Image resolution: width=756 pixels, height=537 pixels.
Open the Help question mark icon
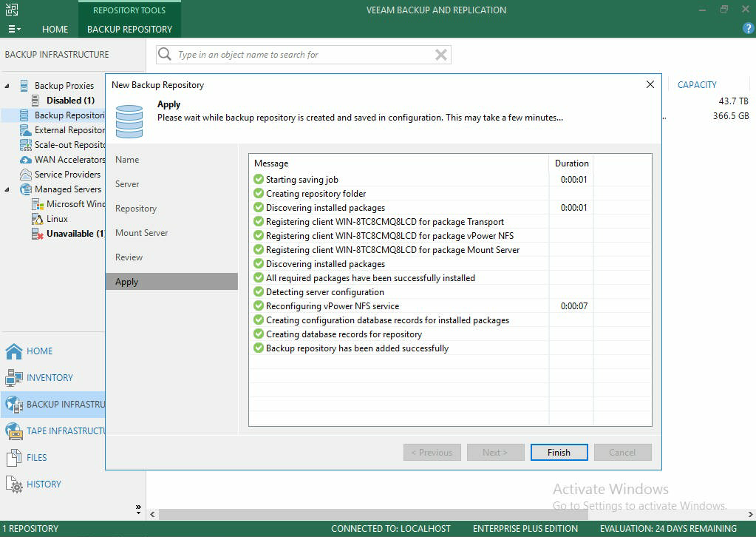(x=748, y=28)
